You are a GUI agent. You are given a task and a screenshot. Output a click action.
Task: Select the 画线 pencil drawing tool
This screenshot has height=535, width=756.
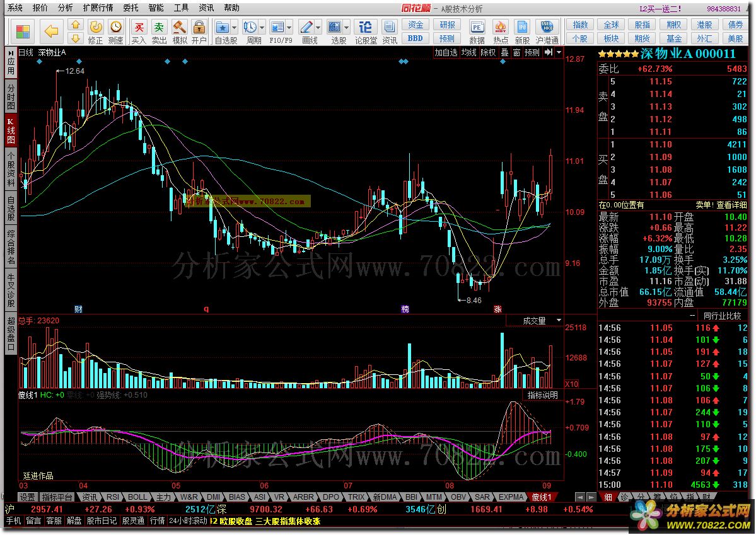point(306,28)
